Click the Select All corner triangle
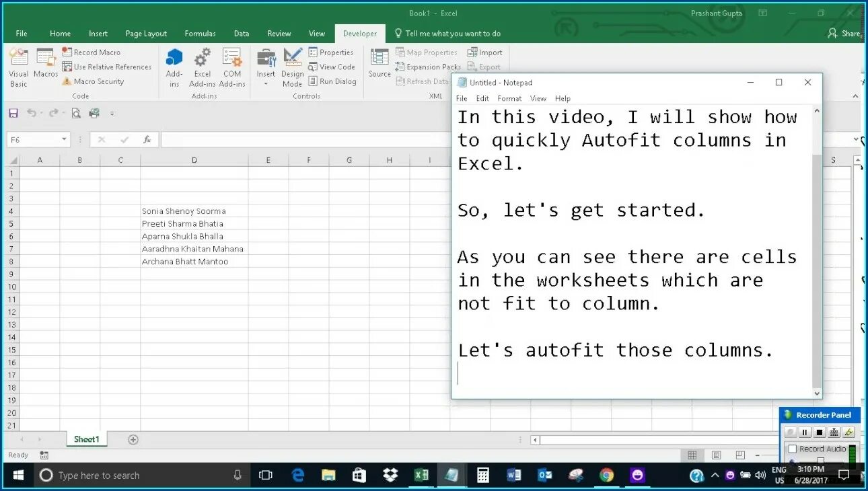 coord(12,160)
